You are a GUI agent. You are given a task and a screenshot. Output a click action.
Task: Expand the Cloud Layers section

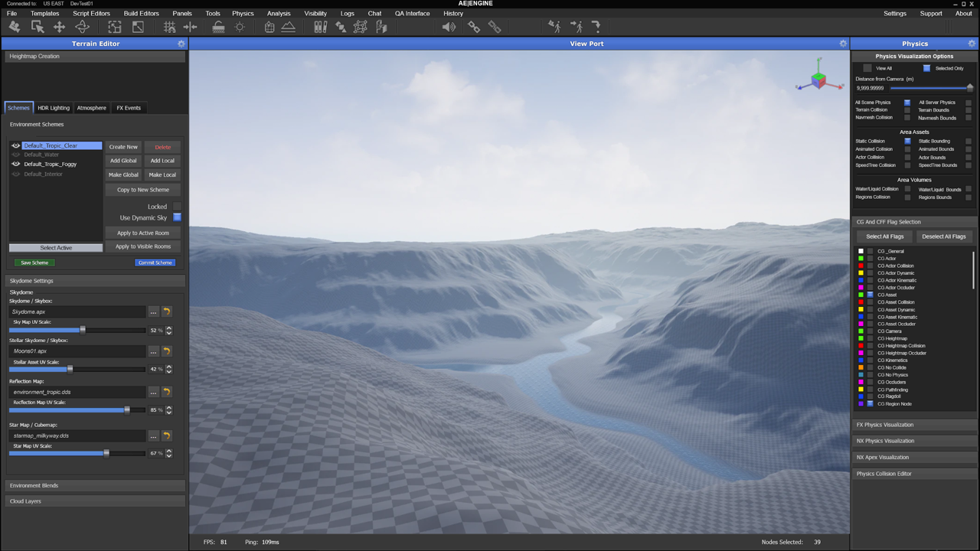[96, 501]
